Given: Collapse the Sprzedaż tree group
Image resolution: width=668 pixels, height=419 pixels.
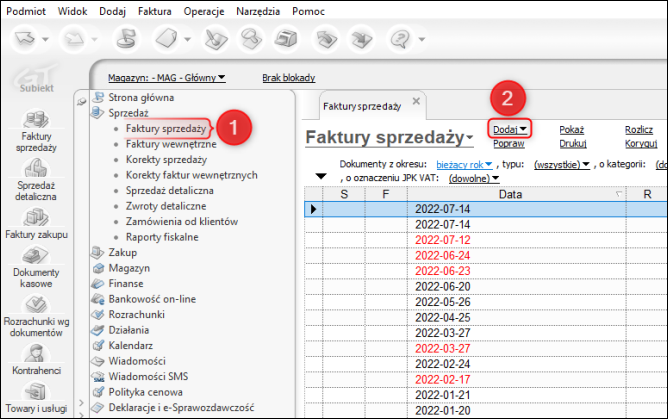Looking at the screenshot, I should click(128, 113).
